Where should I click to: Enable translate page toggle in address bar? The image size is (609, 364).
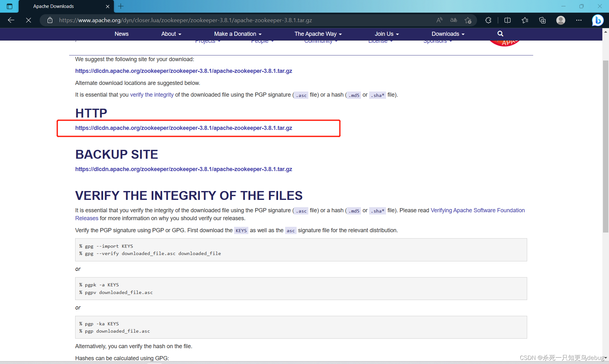[454, 20]
